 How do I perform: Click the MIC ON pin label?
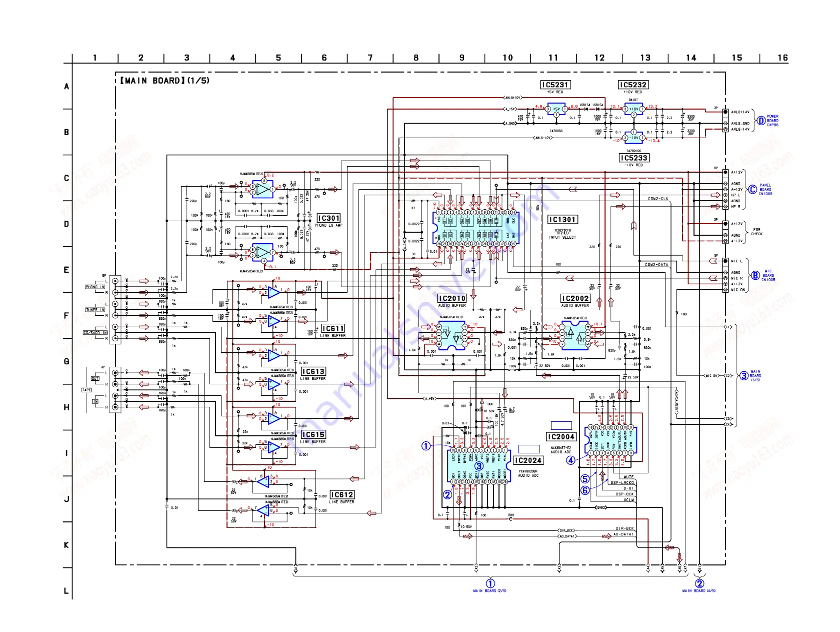[x=738, y=290]
